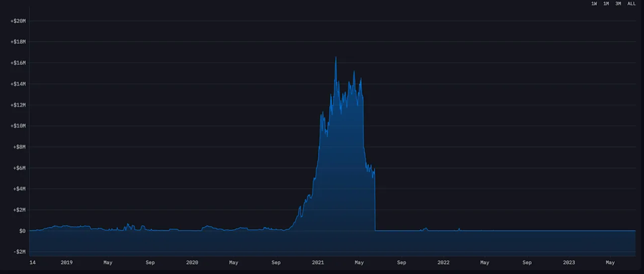The height and width of the screenshot is (274, 644).
Task: Click the +$18M y-axis label
Action: (18, 42)
